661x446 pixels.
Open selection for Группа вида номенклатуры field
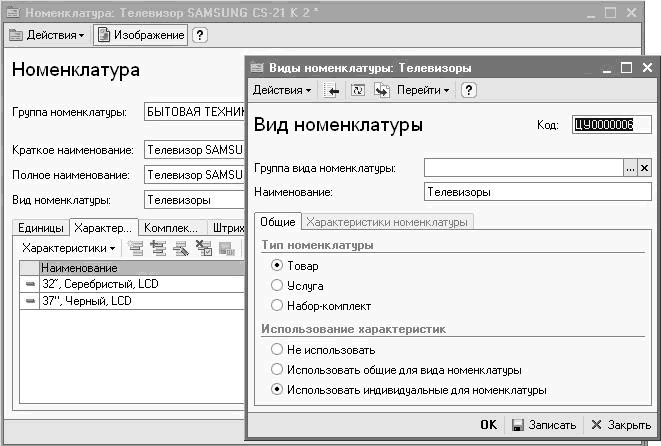630,168
